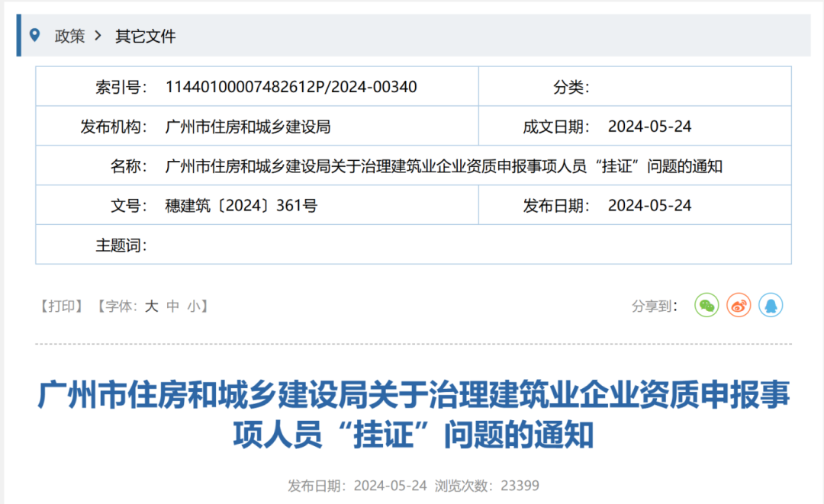Share the article via the WeChat icon

[706, 305]
